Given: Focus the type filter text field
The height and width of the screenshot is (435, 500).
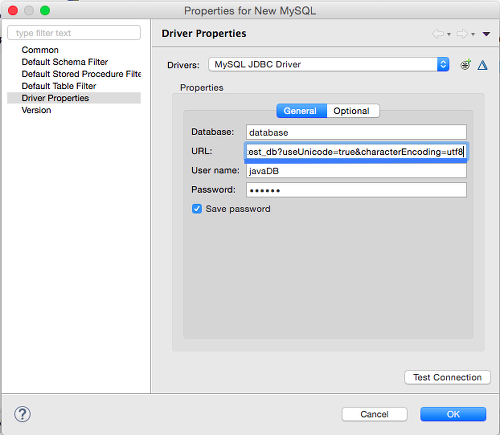Looking at the screenshot, I should pos(74,33).
